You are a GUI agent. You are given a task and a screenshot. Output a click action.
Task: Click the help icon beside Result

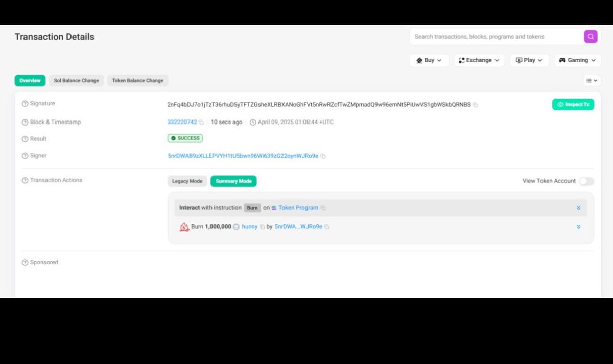click(25, 139)
